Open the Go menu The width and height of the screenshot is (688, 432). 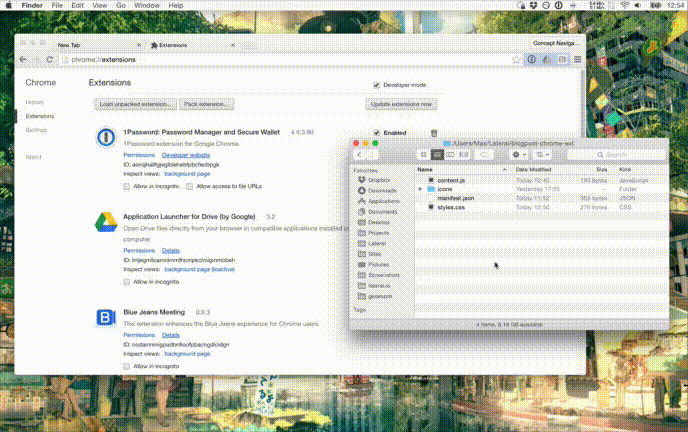121,5
